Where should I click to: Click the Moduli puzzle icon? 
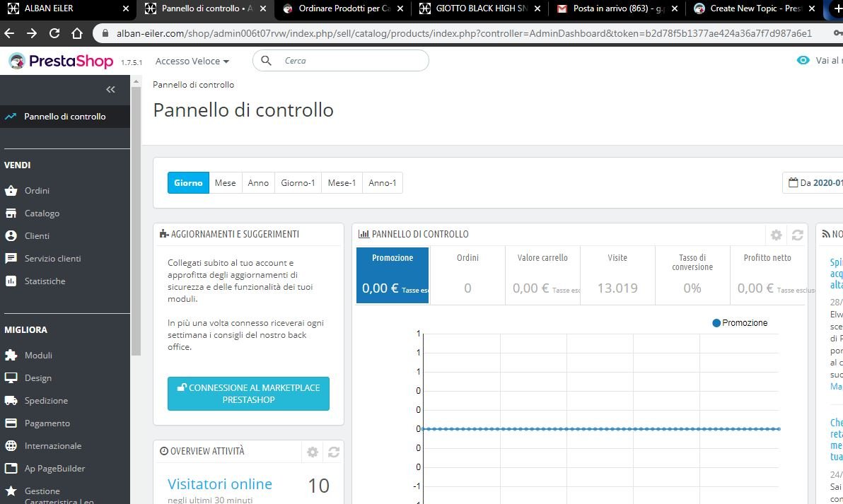click(11, 355)
